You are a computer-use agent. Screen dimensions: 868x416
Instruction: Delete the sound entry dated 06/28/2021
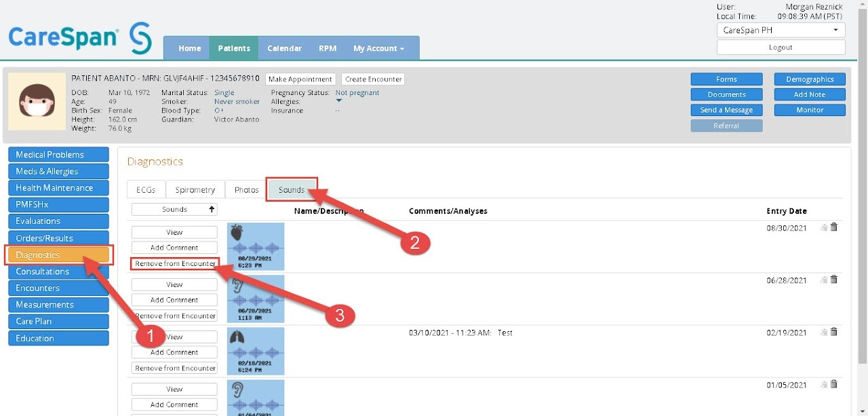tap(834, 280)
